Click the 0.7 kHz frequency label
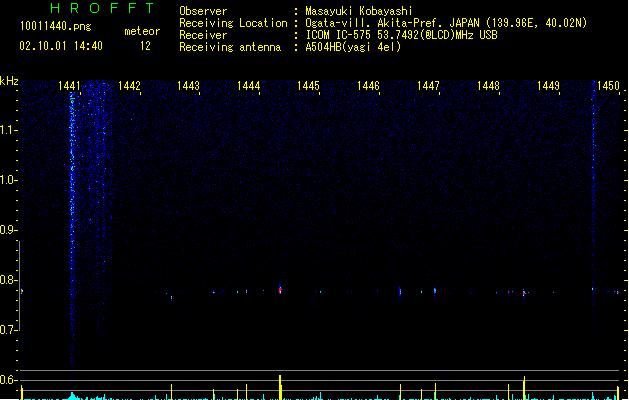629x400 pixels. coord(8,330)
